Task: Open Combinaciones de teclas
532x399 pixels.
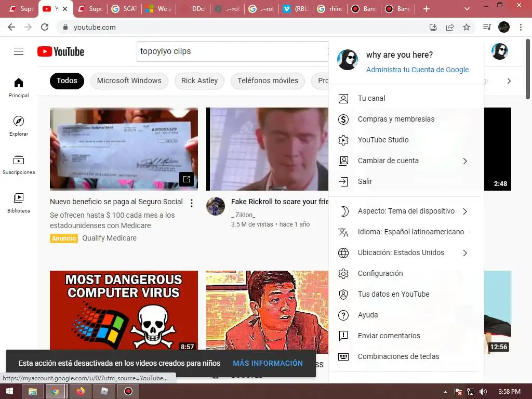Action: coord(406,356)
